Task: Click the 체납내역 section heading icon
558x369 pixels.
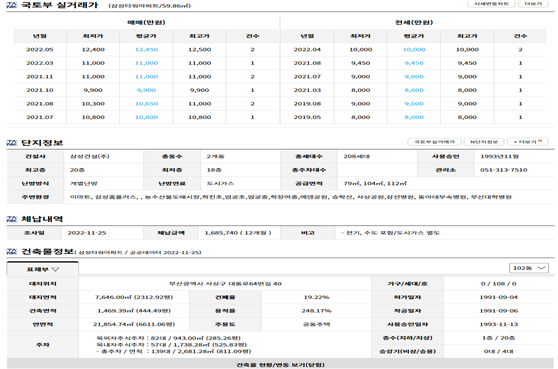Action: tap(11, 219)
